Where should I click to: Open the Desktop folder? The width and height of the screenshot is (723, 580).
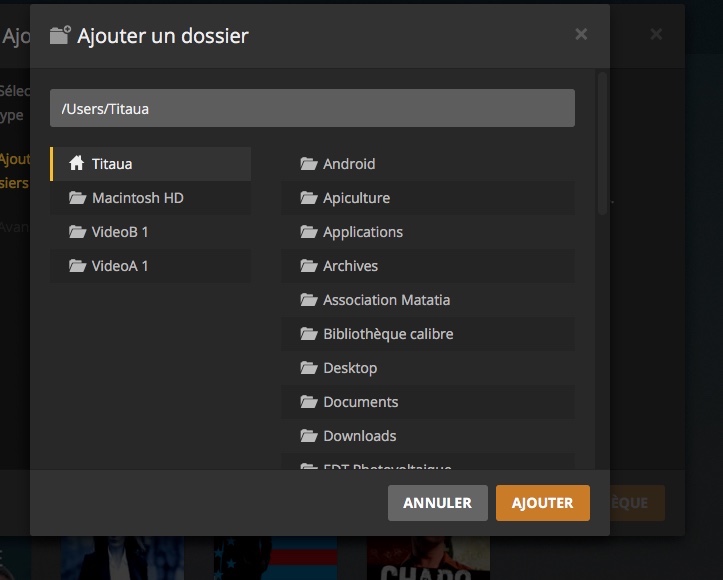(428, 368)
